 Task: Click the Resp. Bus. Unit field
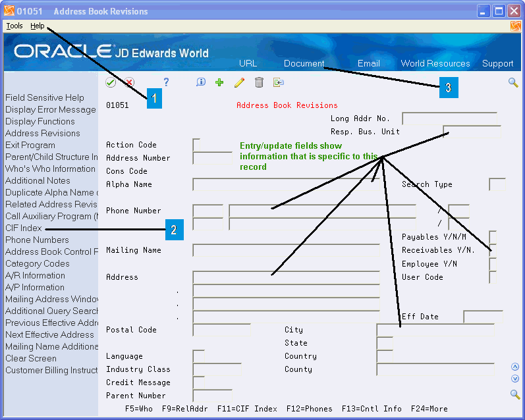coord(472,132)
